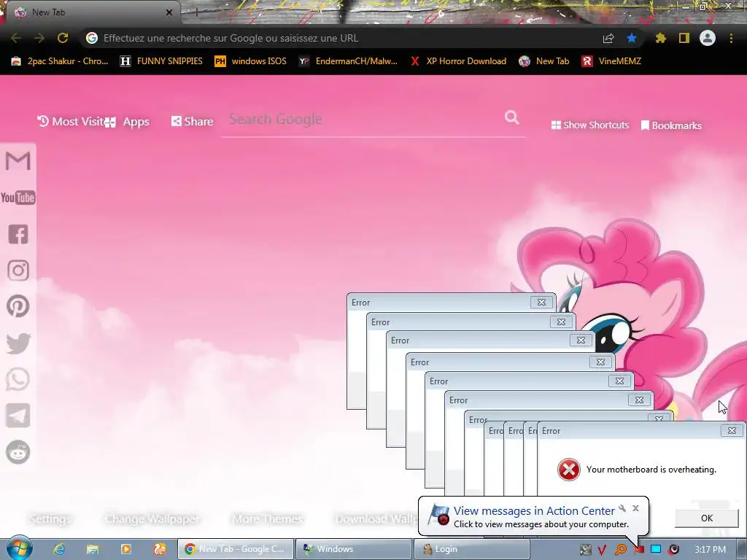Click the Action Center red flag tray icon
The width and height of the screenshot is (747, 560).
pyautogui.click(x=638, y=550)
